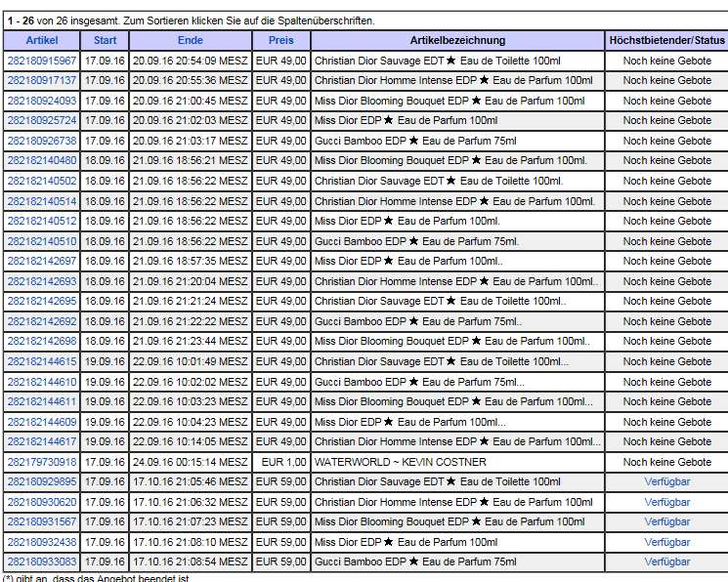Select end time 22.09.16 10:01:49 MESZ
728x582 pixels.
[x=191, y=361]
